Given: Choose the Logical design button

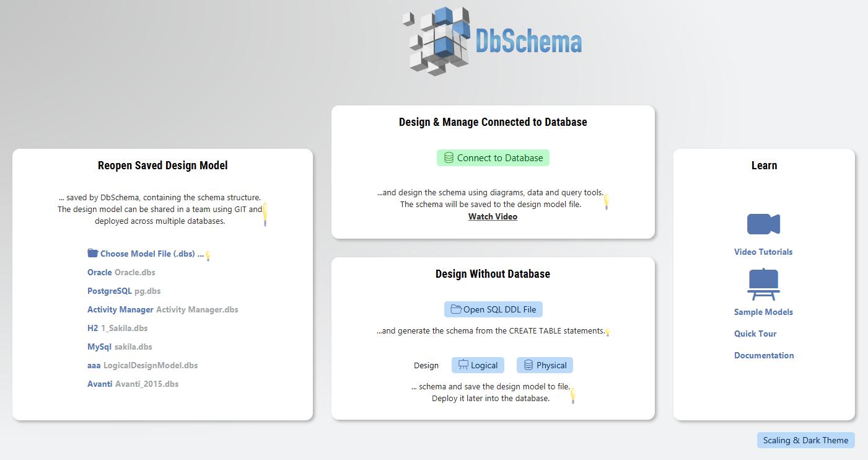Looking at the screenshot, I should coord(478,365).
